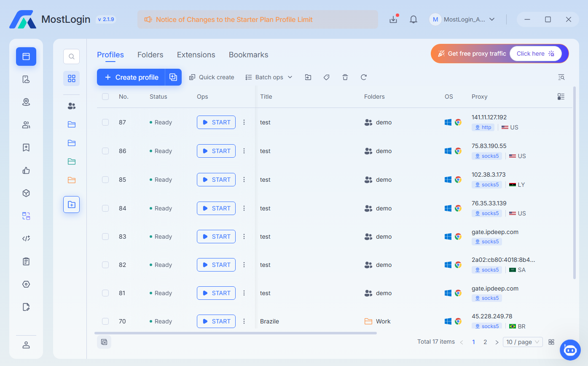Refresh the profile list

364,77
